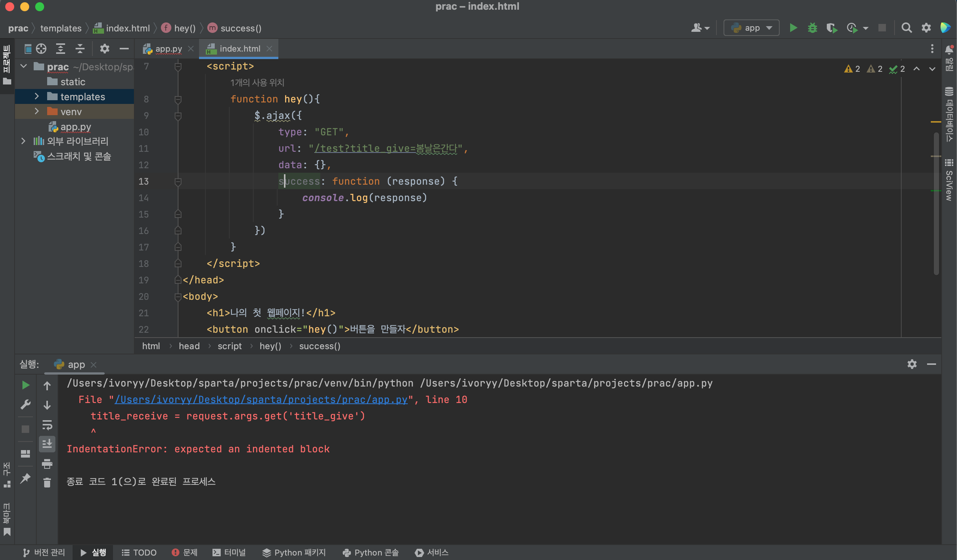Open app.py link in error trace
The height and width of the screenshot is (560, 957).
[x=261, y=400]
